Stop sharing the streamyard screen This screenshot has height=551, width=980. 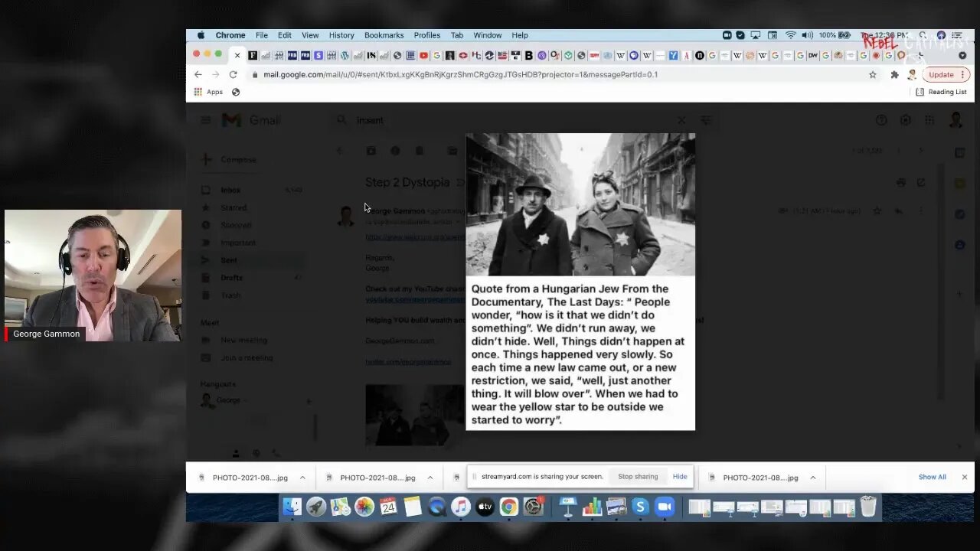638,476
